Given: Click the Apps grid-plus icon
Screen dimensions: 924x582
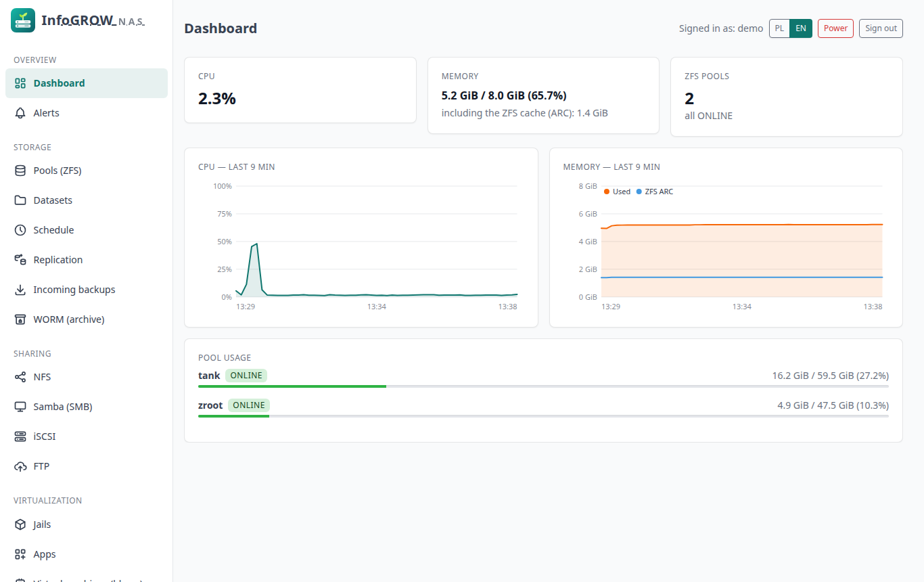Looking at the screenshot, I should pyautogui.click(x=20, y=554).
